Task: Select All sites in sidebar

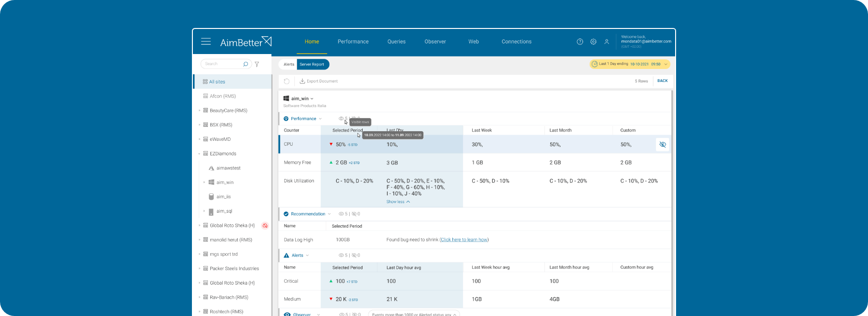Action: (x=233, y=82)
